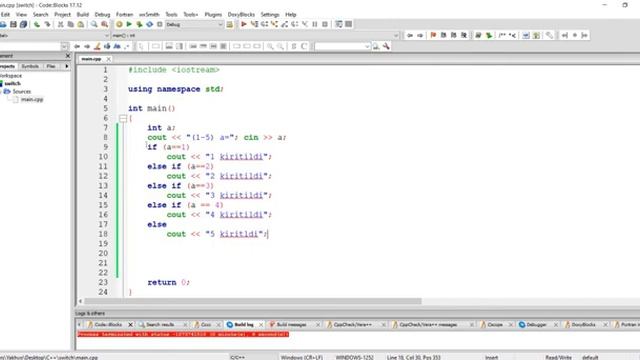
Task: Click WINDOWS-1252 encoding in status bar
Action: point(355,357)
